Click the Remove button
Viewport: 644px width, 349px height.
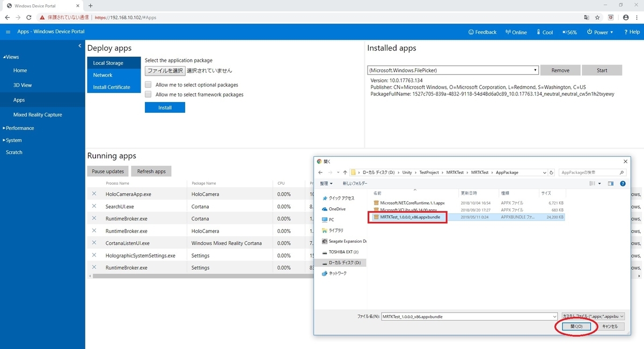point(560,70)
